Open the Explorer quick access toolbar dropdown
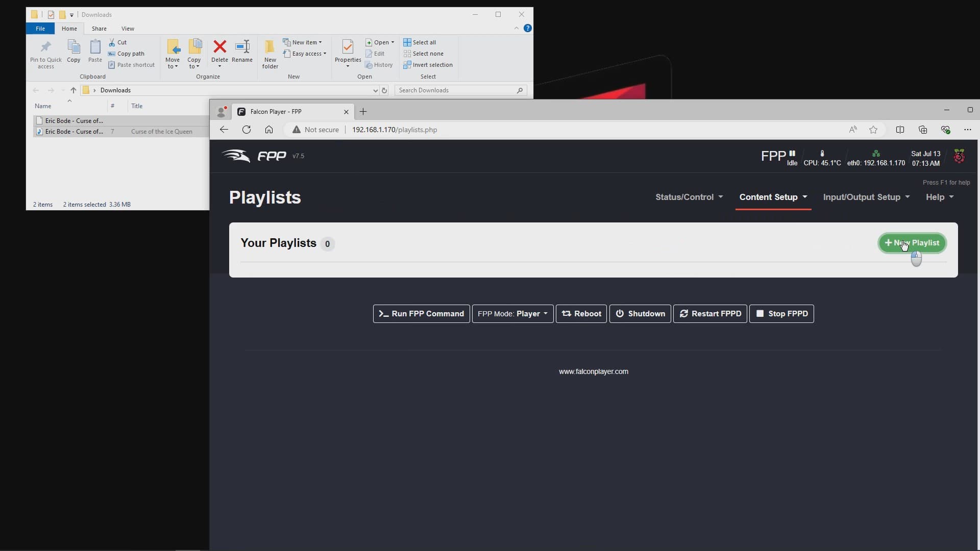This screenshot has width=980, height=551. click(71, 15)
